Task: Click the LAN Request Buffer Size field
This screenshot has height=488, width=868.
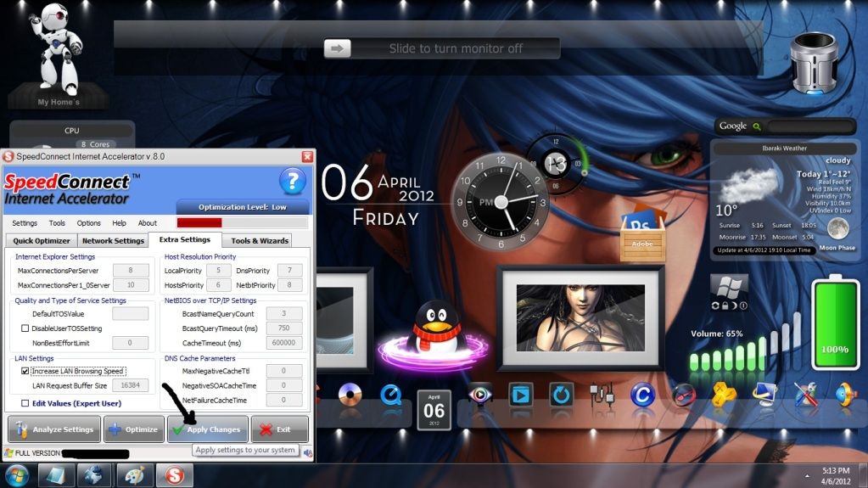Action: point(130,385)
